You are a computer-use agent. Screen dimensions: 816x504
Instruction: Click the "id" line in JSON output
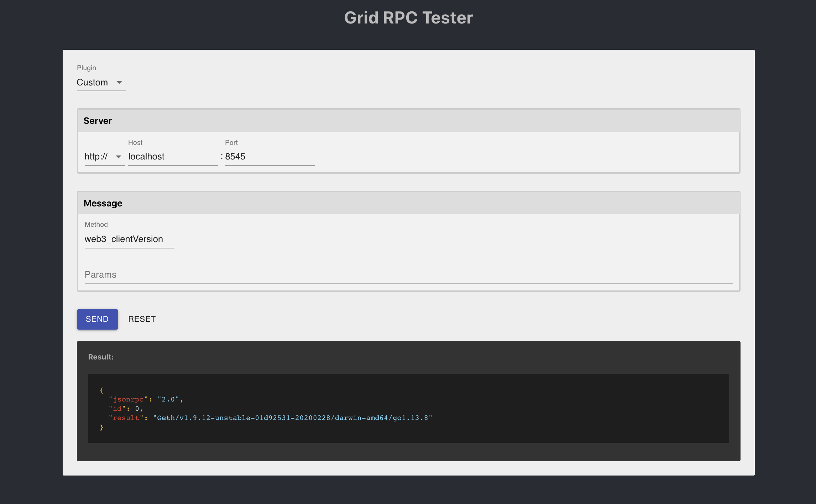[125, 409]
